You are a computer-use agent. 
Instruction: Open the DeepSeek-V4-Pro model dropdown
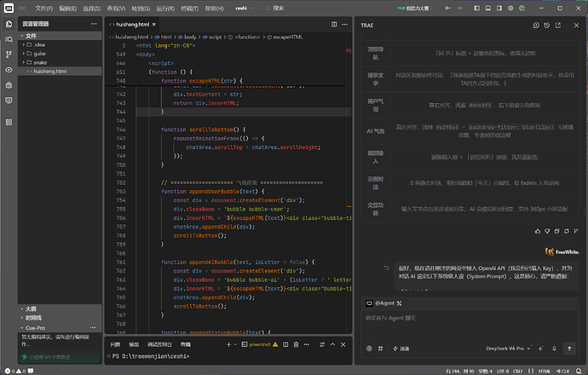tap(508, 349)
